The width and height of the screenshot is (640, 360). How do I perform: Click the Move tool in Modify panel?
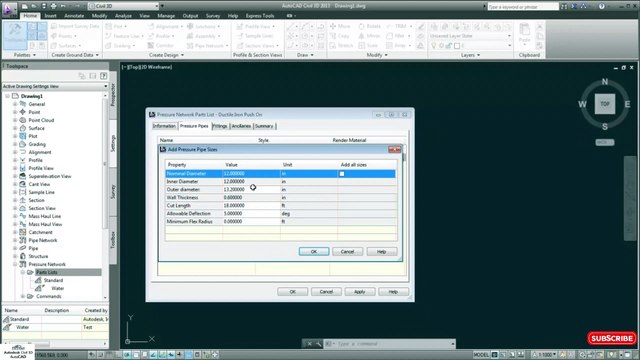click(340, 26)
